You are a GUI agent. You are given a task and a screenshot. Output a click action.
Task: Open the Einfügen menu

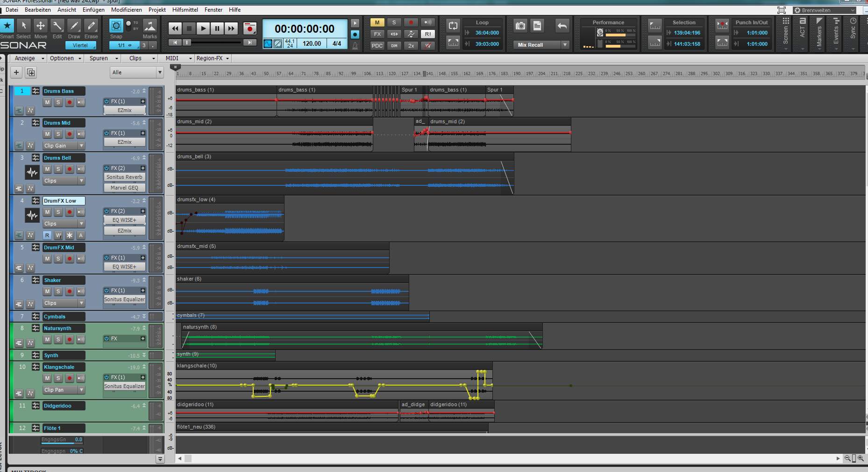pos(93,9)
